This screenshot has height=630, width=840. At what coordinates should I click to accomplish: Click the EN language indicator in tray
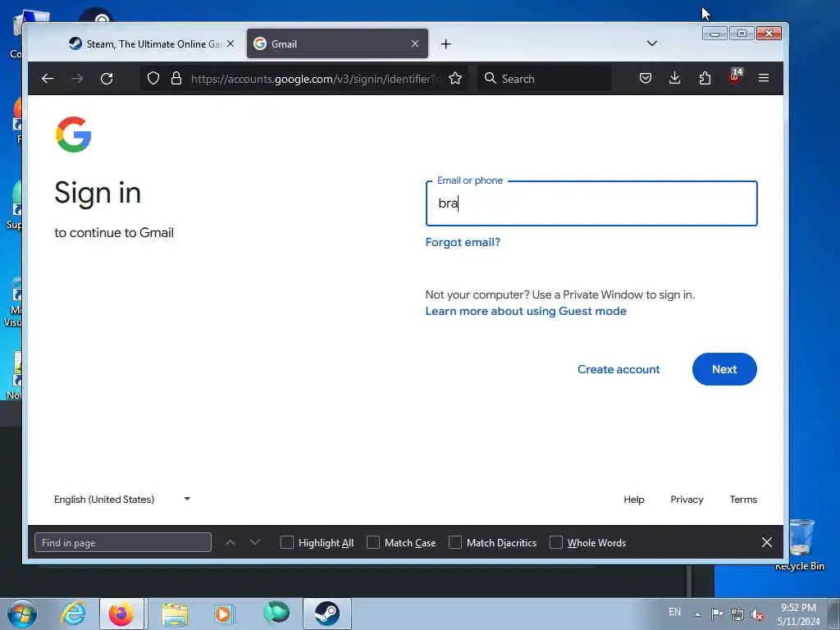click(x=674, y=612)
